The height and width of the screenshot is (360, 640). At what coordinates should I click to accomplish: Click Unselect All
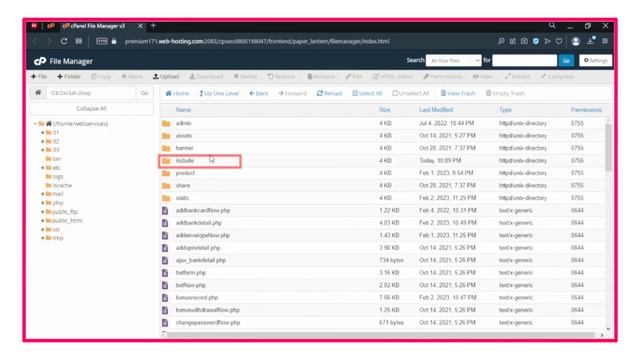coord(411,93)
